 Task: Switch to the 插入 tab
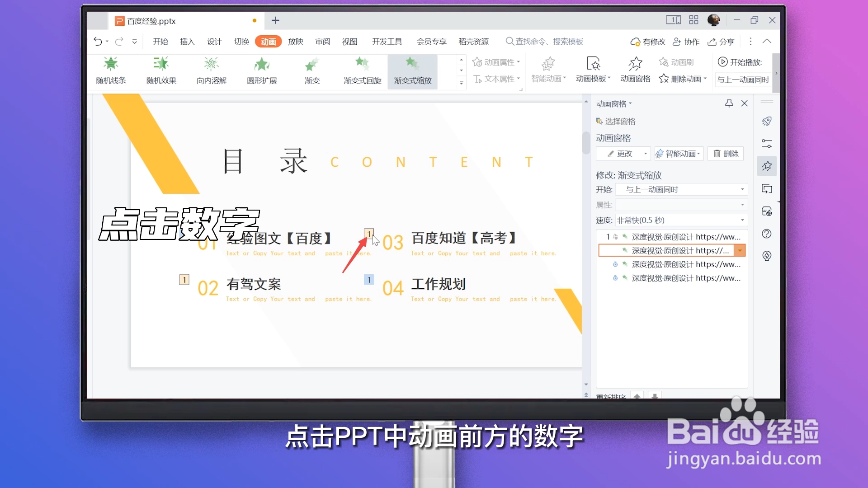pos(187,42)
